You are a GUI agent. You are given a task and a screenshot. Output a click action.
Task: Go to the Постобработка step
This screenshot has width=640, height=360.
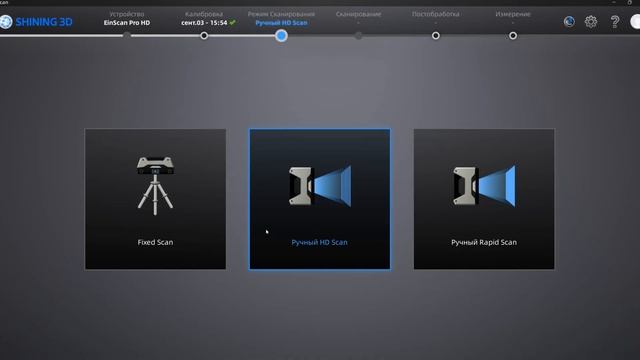point(436,14)
